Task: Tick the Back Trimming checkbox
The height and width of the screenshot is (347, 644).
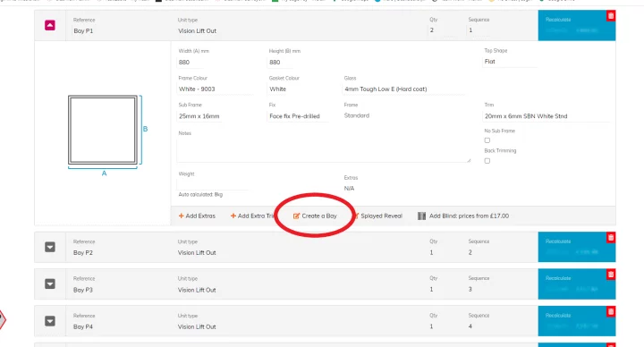Action: 487,161
